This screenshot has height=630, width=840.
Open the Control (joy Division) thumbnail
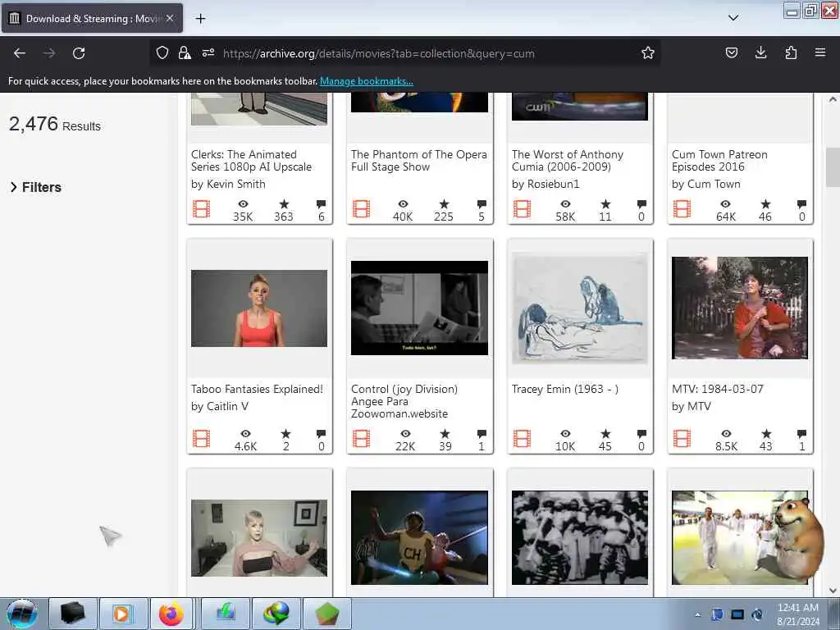(419, 308)
